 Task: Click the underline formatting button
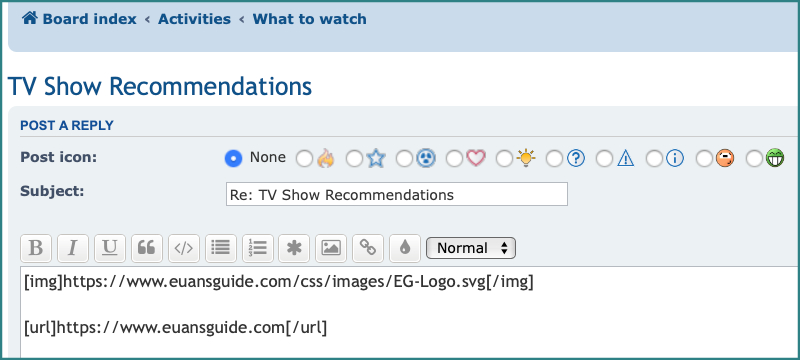(110, 248)
